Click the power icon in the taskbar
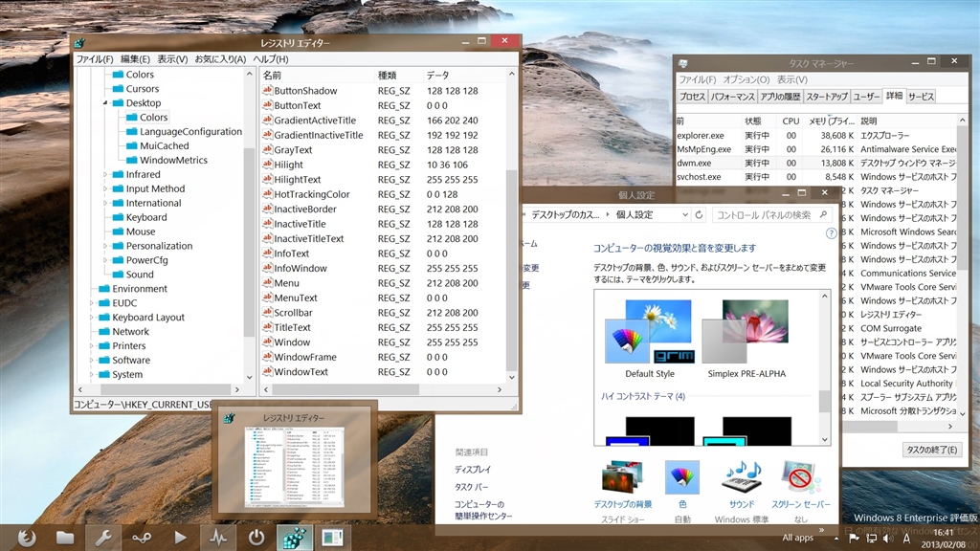The width and height of the screenshot is (980, 551). [256, 537]
